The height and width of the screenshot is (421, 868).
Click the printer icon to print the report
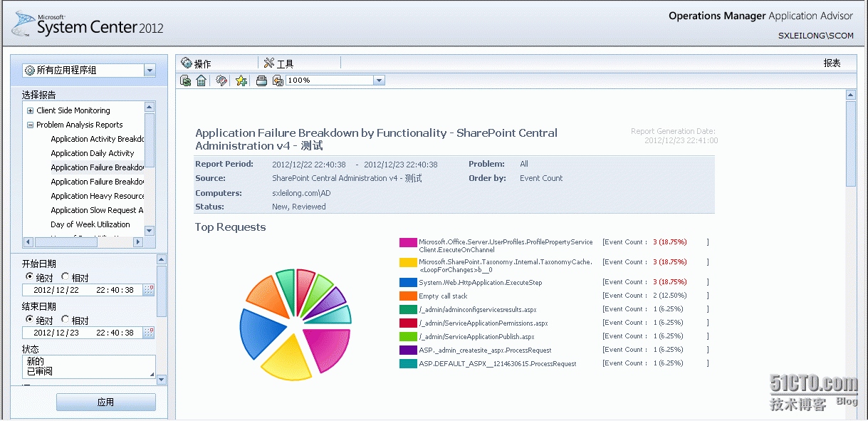click(x=261, y=80)
